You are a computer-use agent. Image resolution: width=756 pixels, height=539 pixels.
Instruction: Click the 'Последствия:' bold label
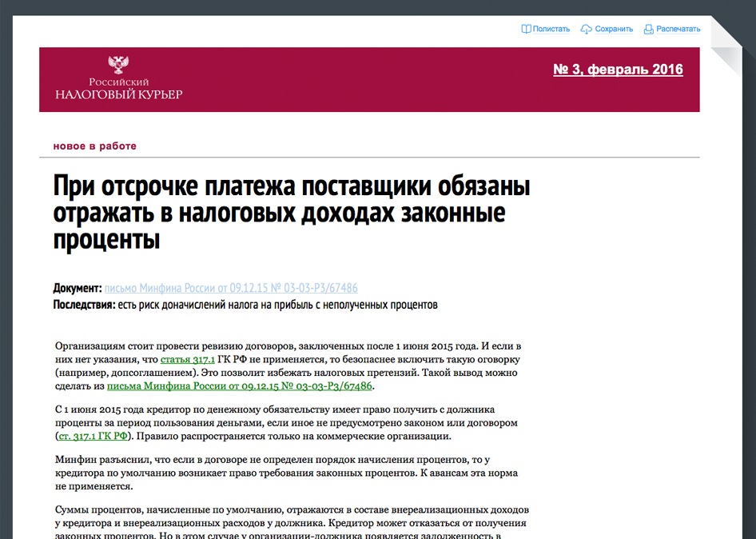click(85, 305)
